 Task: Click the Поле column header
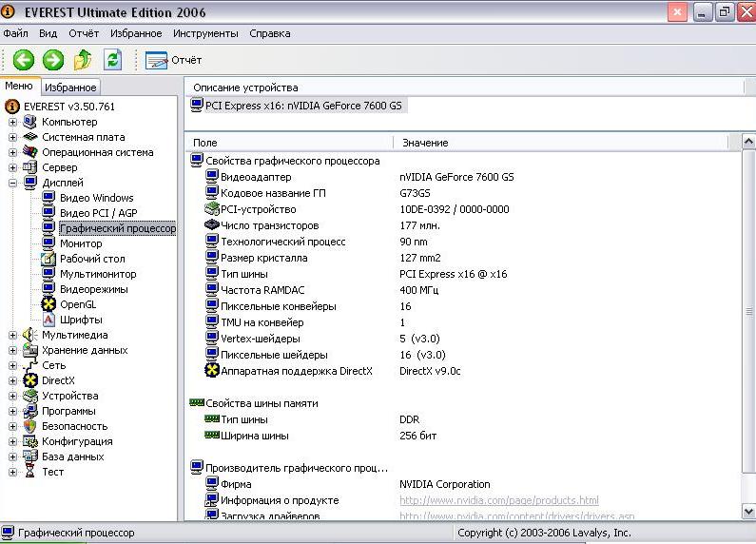click(289, 143)
